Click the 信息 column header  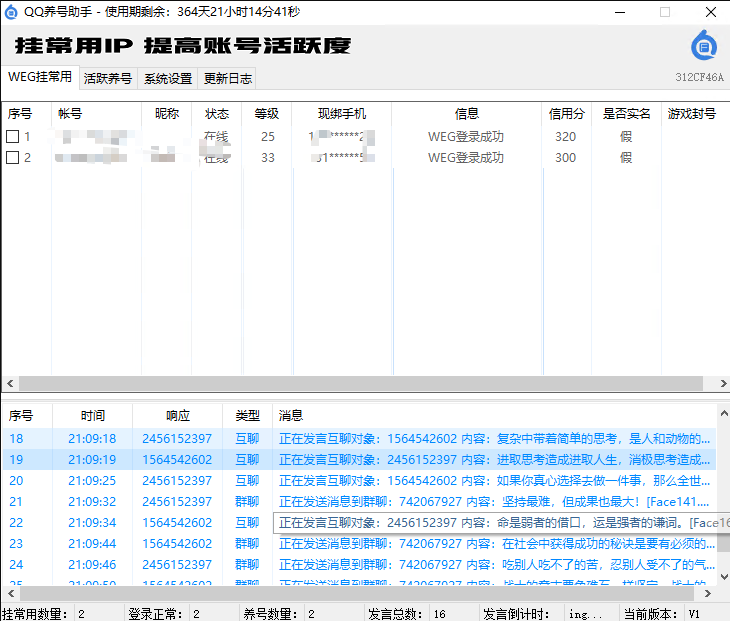pos(467,114)
